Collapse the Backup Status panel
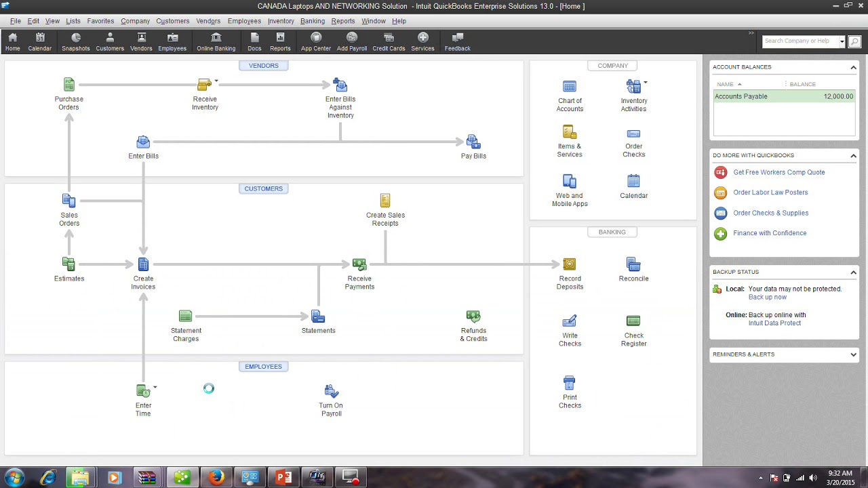Screen dimensions: 868x488 click(853, 272)
